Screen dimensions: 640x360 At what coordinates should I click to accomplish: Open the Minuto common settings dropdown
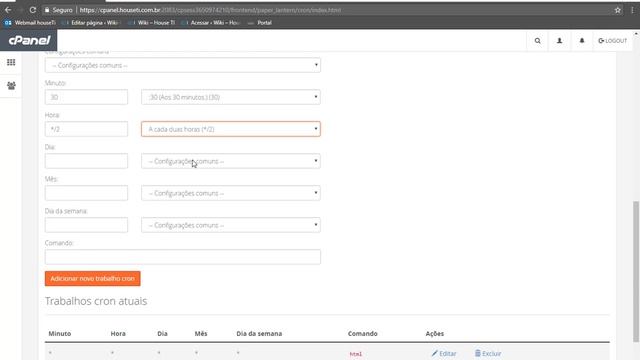point(231,97)
